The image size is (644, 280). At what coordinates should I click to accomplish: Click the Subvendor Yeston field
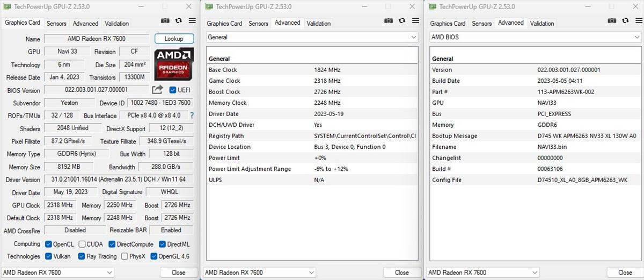point(69,103)
